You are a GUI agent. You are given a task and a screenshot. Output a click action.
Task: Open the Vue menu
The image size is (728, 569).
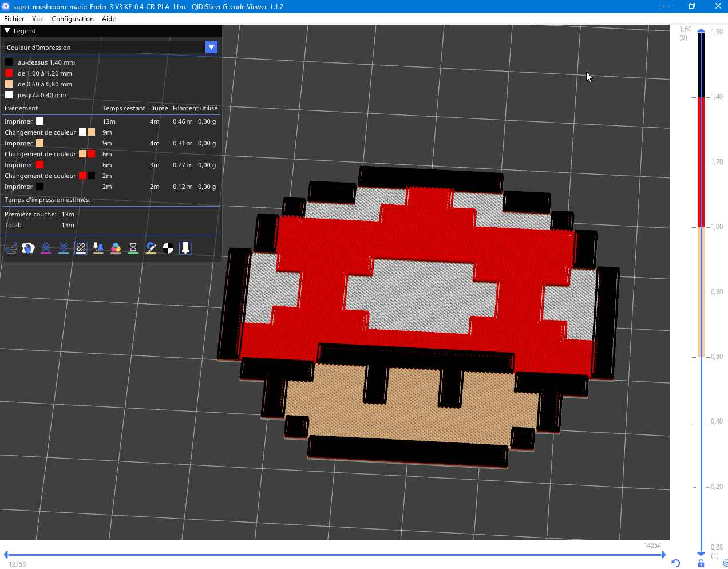tap(38, 19)
